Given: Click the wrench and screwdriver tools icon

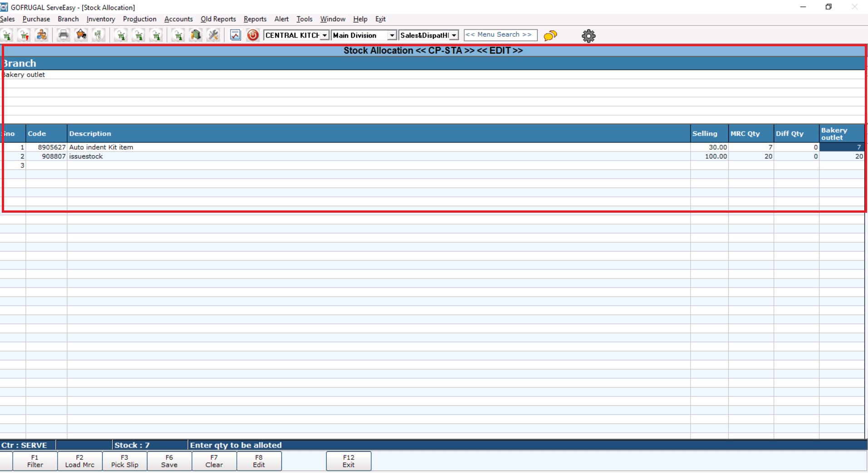Looking at the screenshot, I should point(213,35).
